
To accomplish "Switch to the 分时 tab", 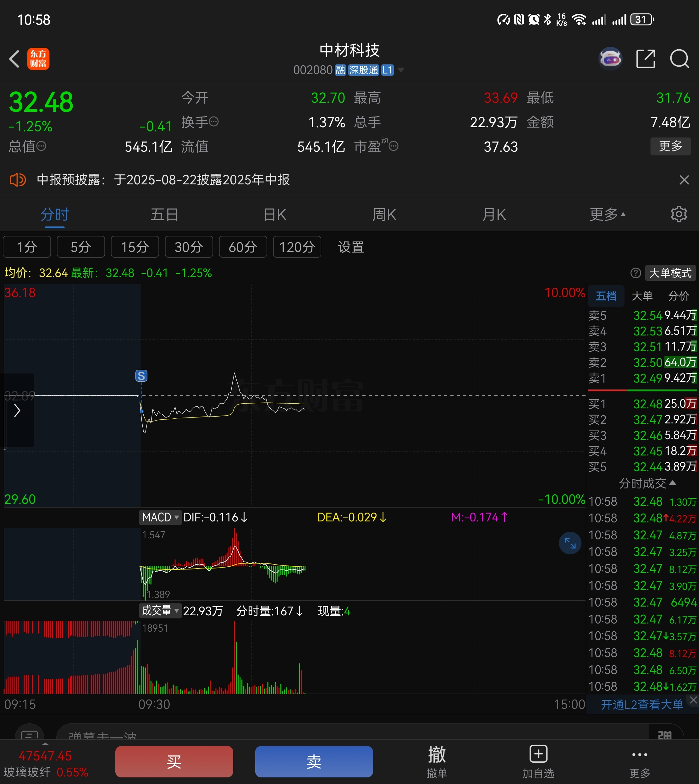I will click(55, 214).
